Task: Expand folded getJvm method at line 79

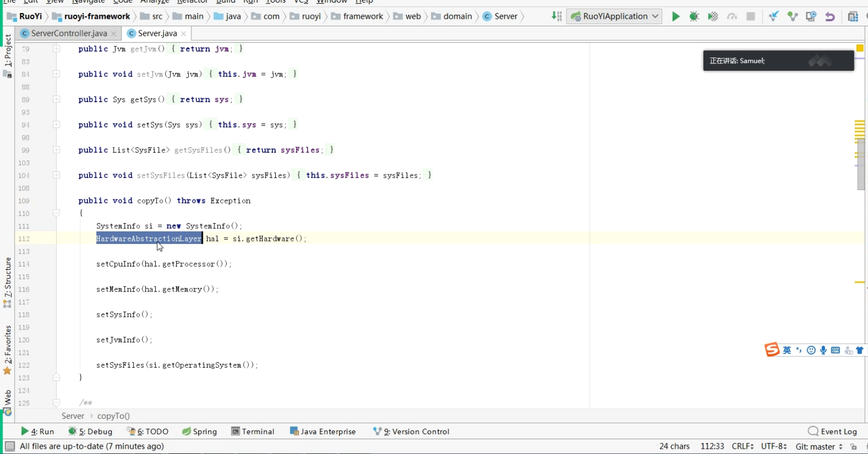Action: (x=56, y=49)
